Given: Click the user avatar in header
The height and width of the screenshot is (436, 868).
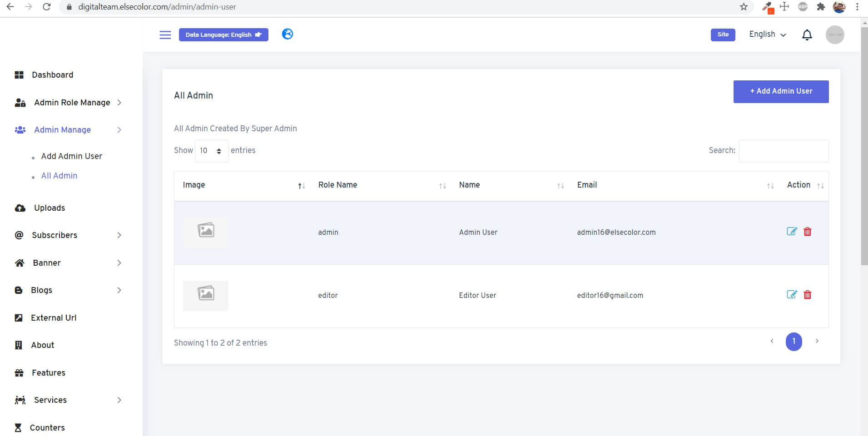Looking at the screenshot, I should click(x=834, y=35).
